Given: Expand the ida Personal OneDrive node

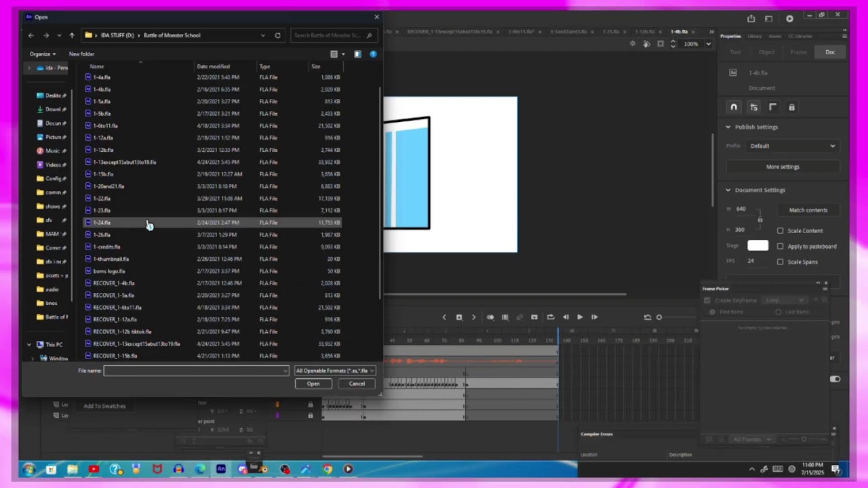Looking at the screenshot, I should click(28, 68).
